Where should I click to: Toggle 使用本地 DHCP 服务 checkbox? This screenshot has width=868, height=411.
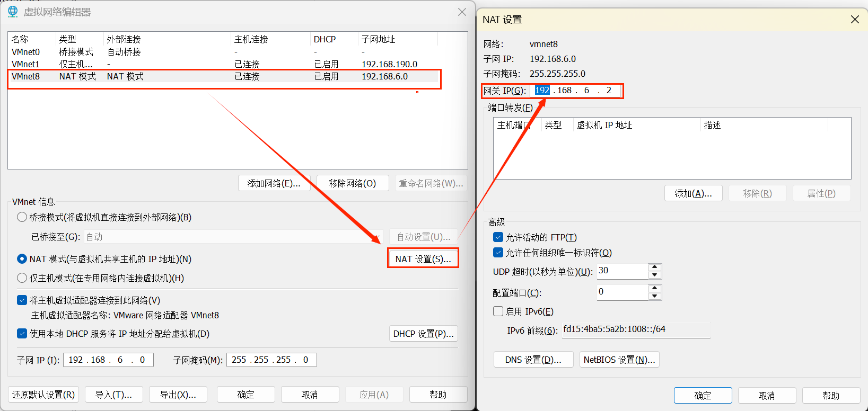[22, 334]
